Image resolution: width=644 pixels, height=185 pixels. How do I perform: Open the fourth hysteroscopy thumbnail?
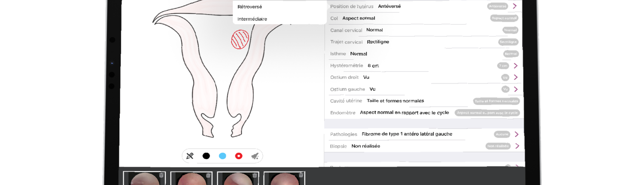[284, 179]
